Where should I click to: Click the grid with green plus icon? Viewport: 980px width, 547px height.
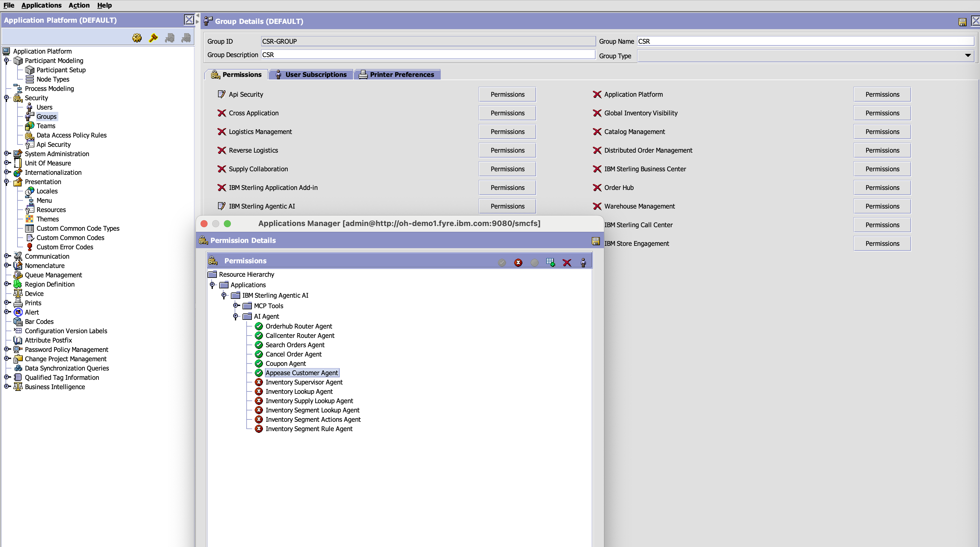551,262
